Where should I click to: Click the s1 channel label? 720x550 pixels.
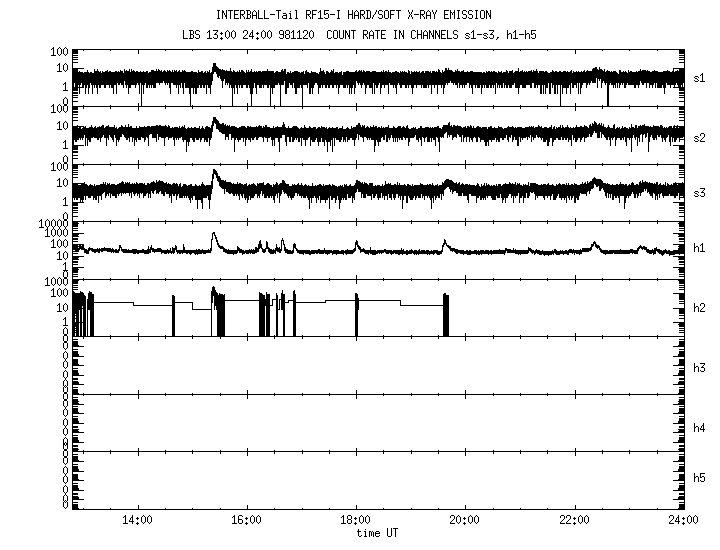[700, 77]
